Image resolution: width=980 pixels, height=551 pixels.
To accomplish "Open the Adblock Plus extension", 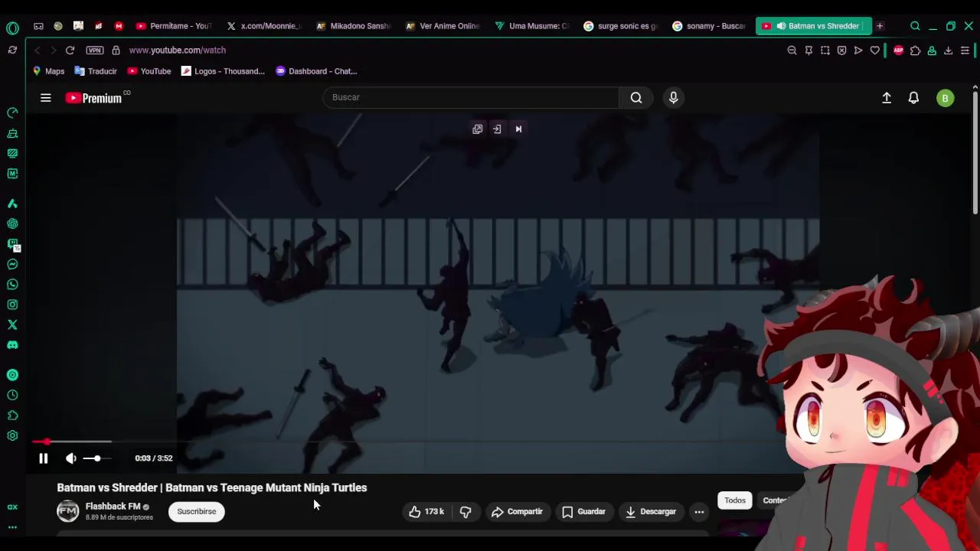I will pyautogui.click(x=898, y=51).
